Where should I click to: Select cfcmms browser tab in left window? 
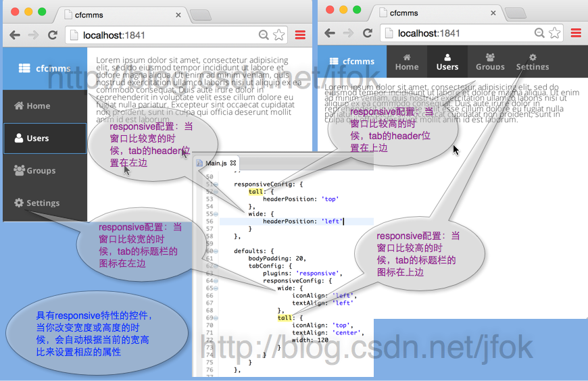120,15
